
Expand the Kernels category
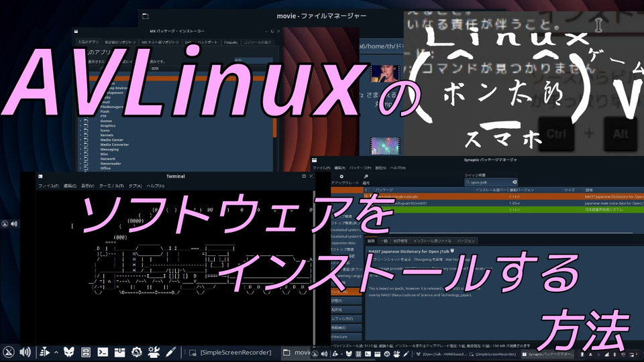click(x=80, y=135)
